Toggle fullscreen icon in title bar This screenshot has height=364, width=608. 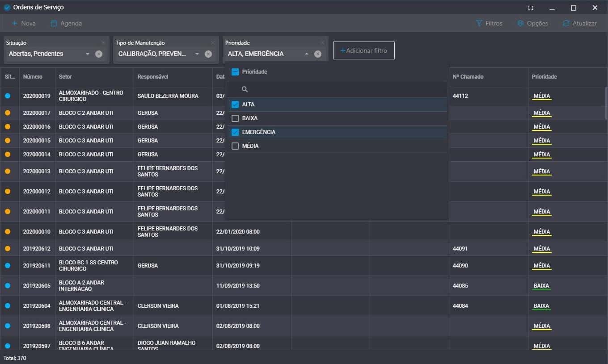pos(531,8)
